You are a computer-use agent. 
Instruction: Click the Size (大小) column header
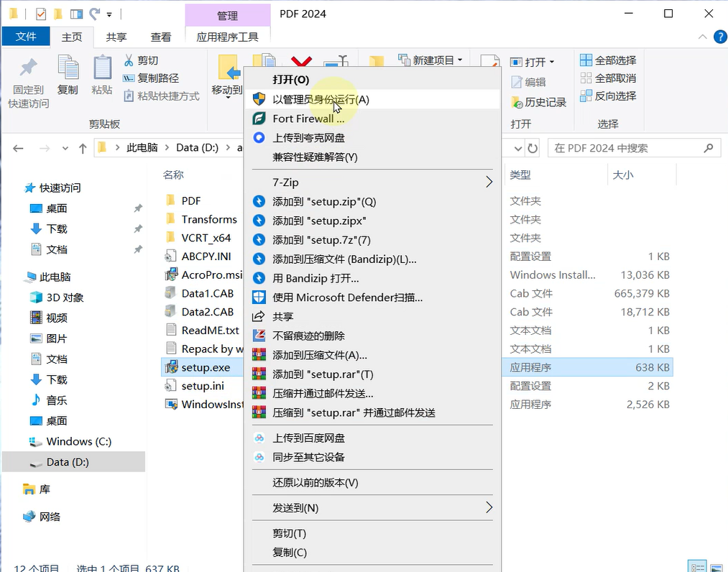point(623,175)
